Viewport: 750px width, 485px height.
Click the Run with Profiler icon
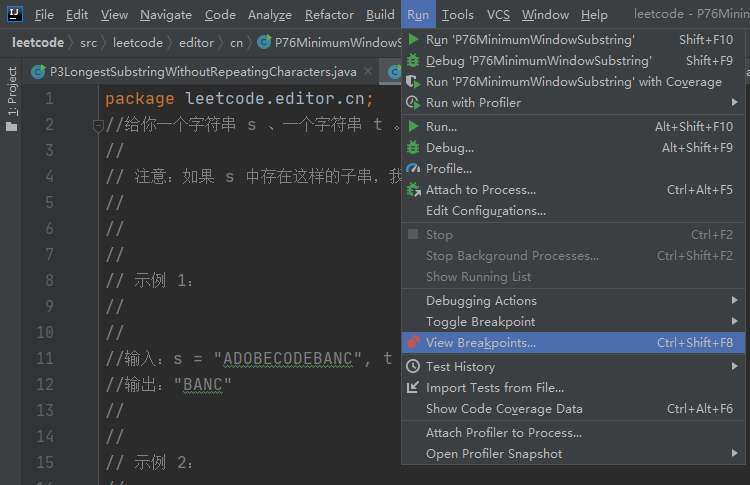tap(413, 103)
